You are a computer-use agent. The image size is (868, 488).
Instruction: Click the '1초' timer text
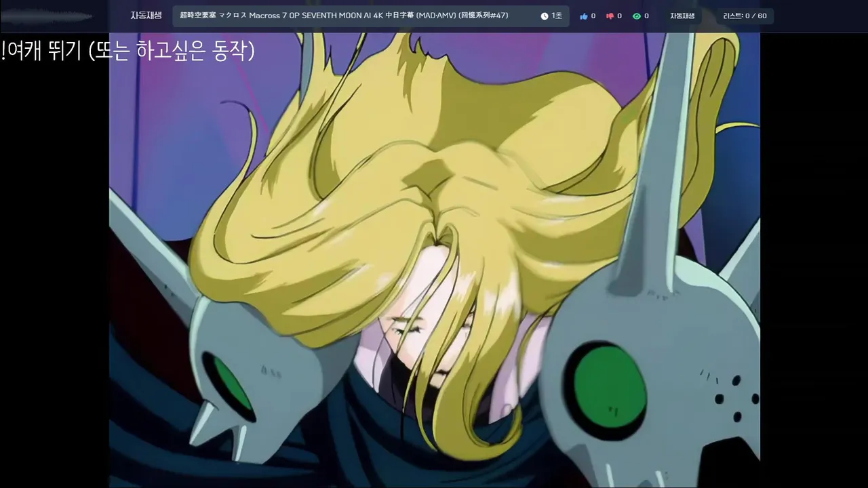coord(557,16)
